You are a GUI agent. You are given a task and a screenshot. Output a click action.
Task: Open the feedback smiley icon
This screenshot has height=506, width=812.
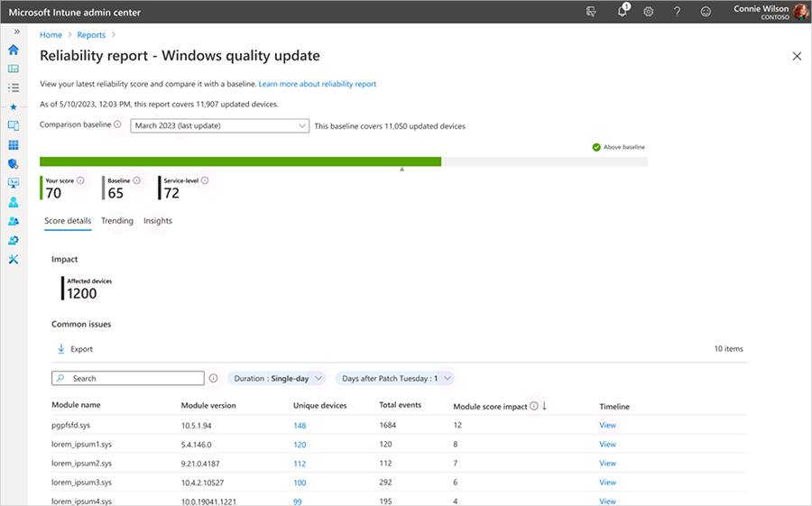click(x=706, y=12)
